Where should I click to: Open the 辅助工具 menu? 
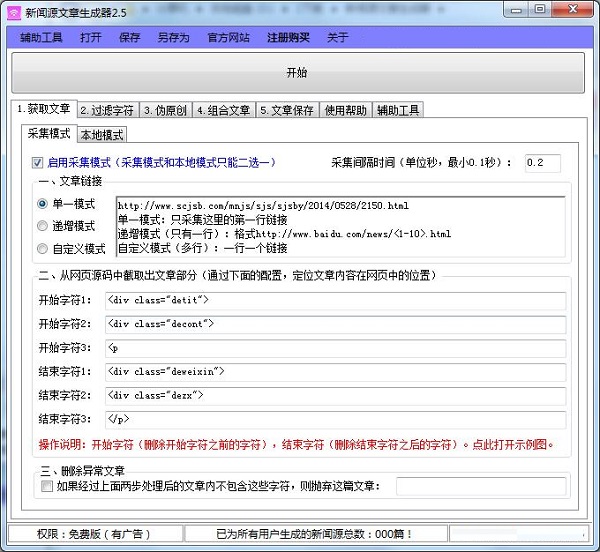tap(41, 37)
